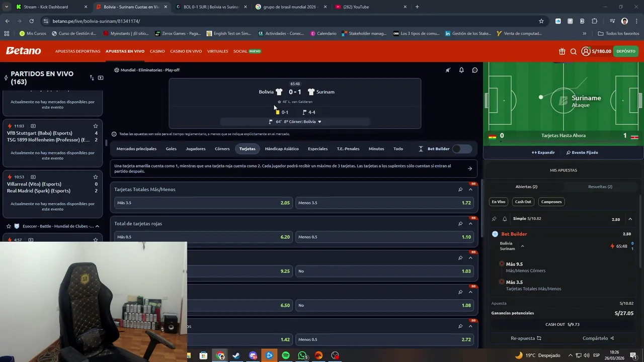Open Apuestas Deportivas in the top menu
This screenshot has width=644, height=362.
(x=77, y=51)
